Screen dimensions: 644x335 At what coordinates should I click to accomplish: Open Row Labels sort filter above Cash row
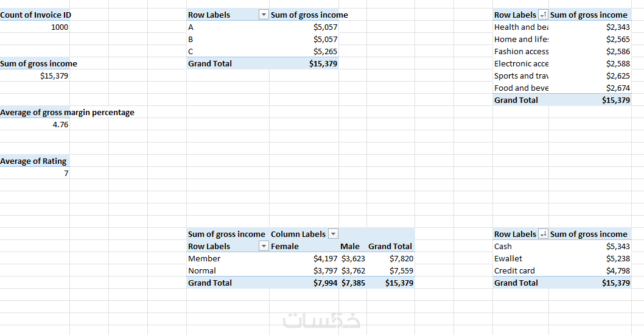click(543, 234)
